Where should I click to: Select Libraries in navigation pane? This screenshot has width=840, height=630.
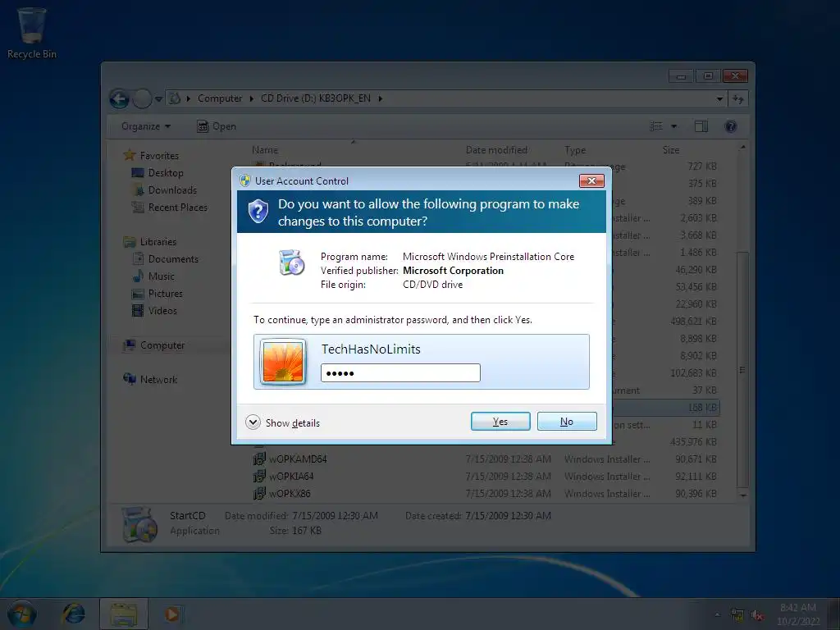[150, 242]
